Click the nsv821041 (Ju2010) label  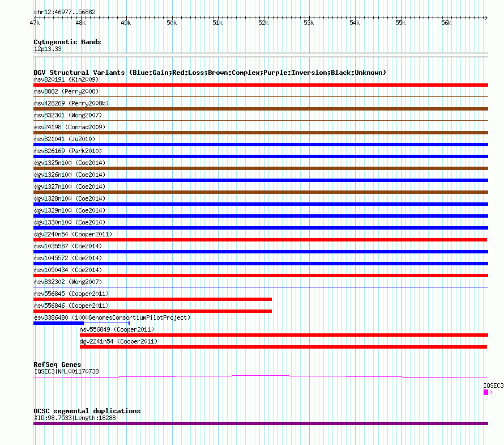65,139
